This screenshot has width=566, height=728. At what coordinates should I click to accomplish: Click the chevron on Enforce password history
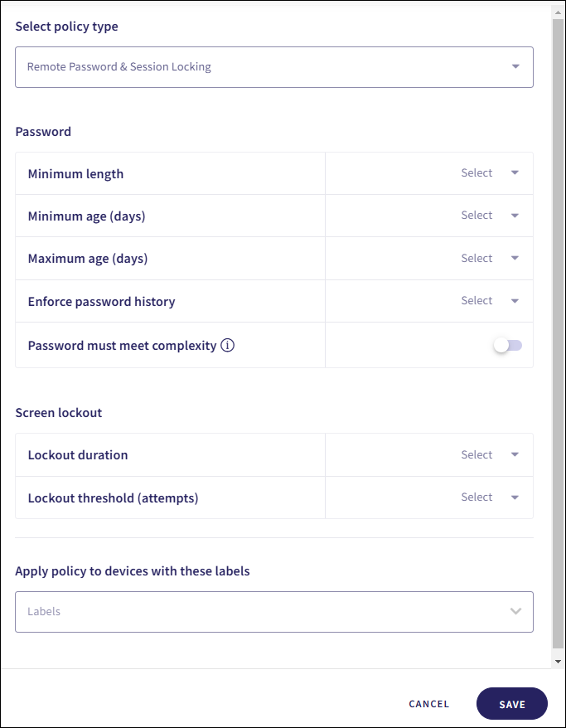click(x=513, y=301)
